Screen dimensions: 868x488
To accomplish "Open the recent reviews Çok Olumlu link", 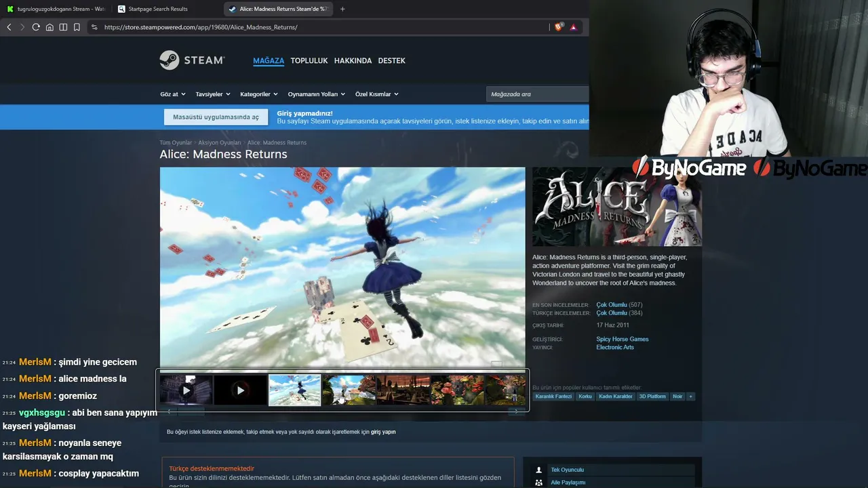I will (x=612, y=305).
